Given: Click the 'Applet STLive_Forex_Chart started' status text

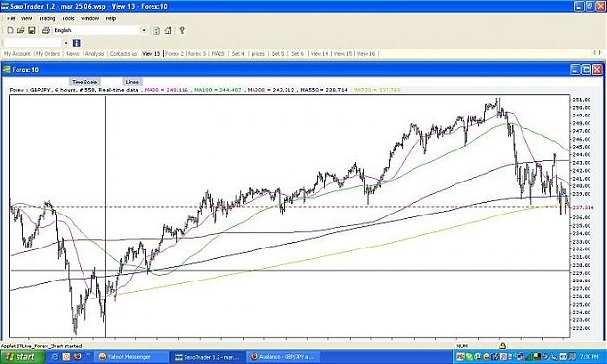Looking at the screenshot, I should (x=41, y=347).
